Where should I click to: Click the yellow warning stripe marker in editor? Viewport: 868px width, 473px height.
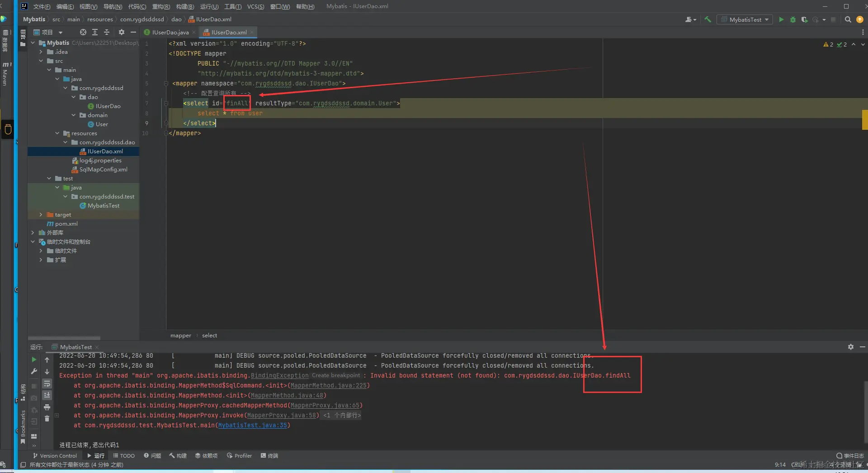click(x=865, y=120)
